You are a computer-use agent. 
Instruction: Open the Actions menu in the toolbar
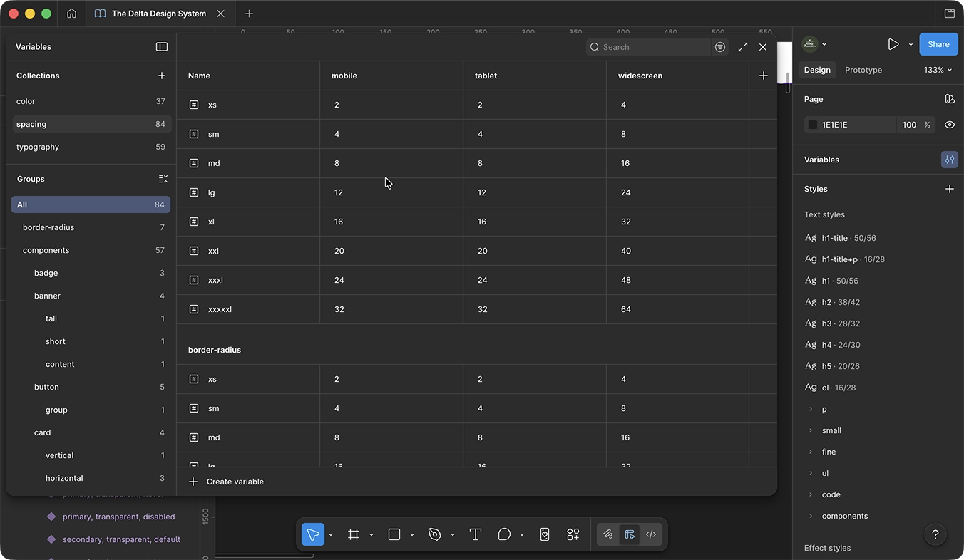(573, 534)
